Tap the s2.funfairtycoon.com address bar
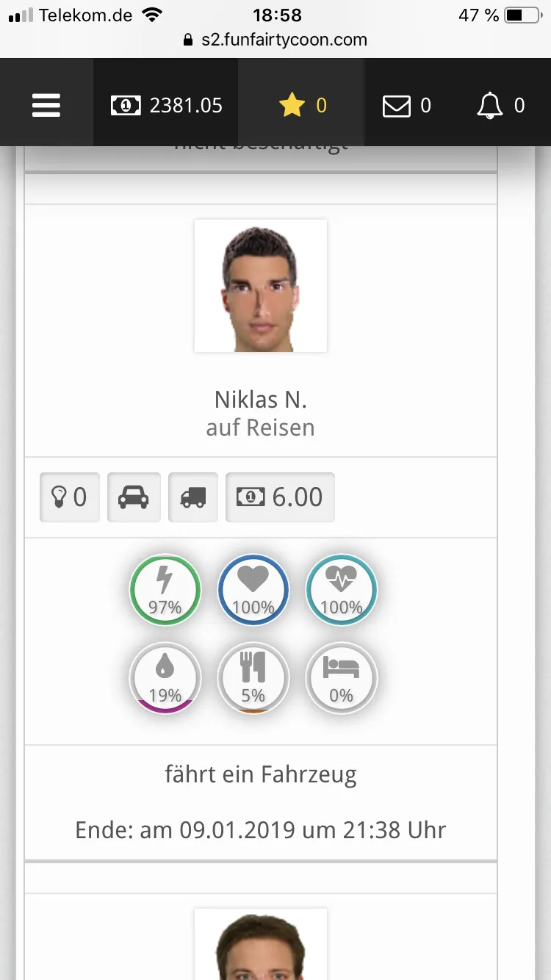 pos(275,40)
